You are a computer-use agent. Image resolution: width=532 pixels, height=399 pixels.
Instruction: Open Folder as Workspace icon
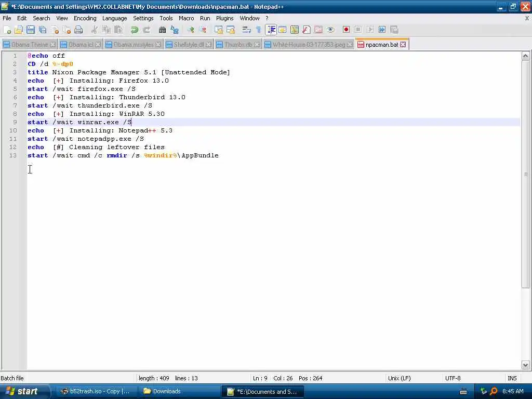[318, 30]
